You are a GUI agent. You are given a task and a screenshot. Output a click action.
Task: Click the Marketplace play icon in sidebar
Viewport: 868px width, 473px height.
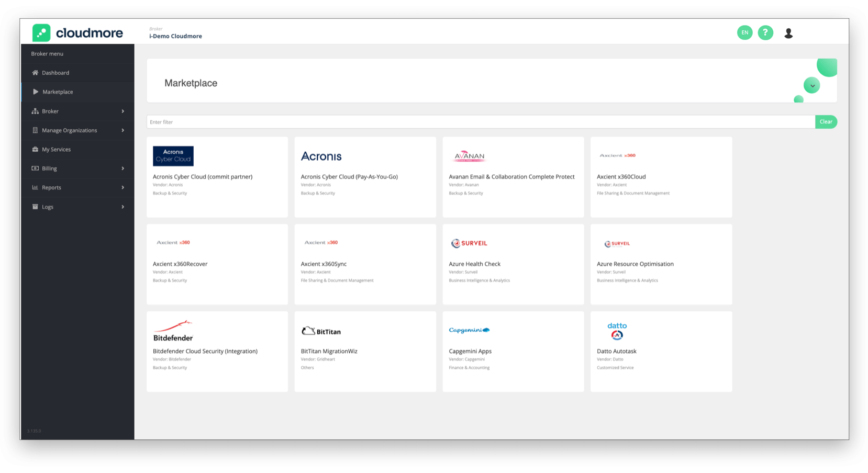36,92
